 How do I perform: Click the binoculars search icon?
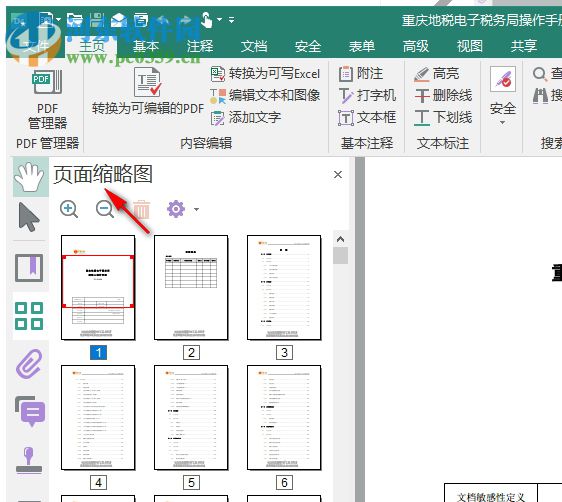coord(540,96)
